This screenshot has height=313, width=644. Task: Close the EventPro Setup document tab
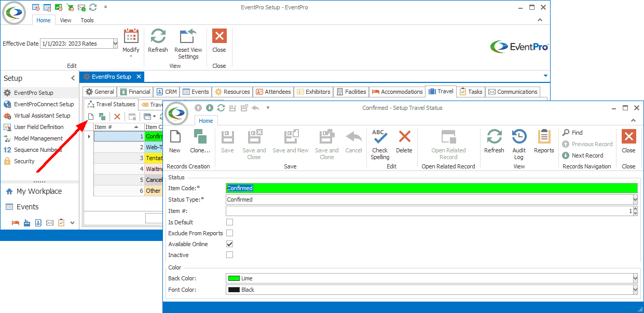(x=139, y=77)
